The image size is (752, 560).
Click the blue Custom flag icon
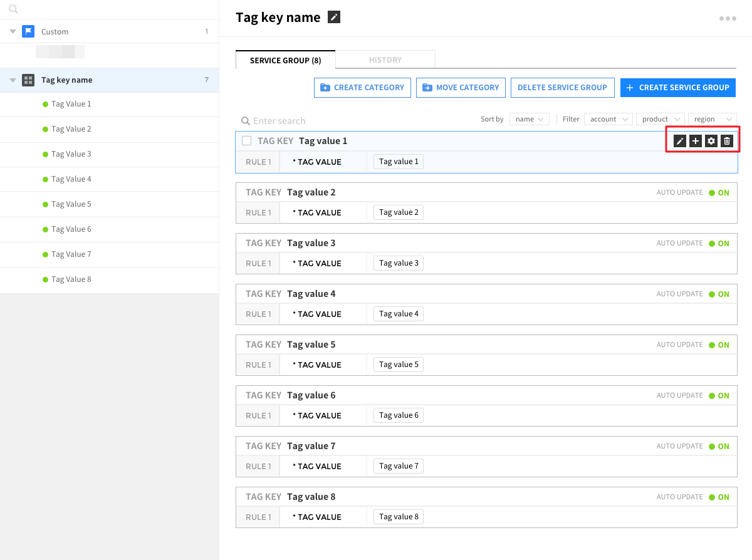pyautogui.click(x=28, y=31)
